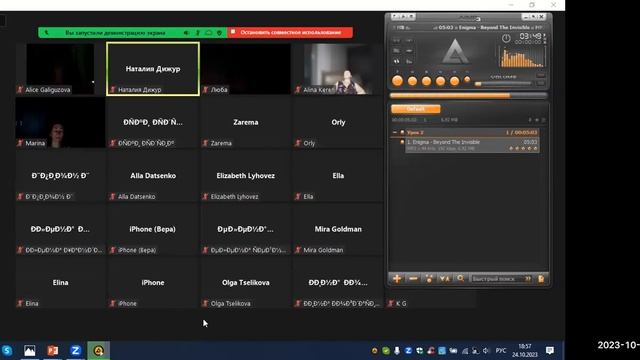The height and width of the screenshot is (360, 640).
Task: Click the РУС language indicator
Action: pyautogui.click(x=501, y=351)
